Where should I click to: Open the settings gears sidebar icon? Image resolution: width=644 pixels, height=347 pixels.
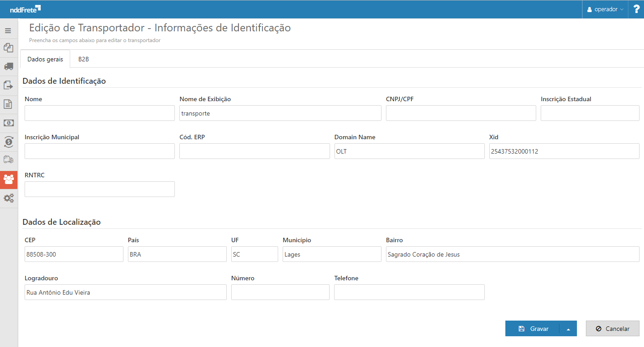coord(8,198)
